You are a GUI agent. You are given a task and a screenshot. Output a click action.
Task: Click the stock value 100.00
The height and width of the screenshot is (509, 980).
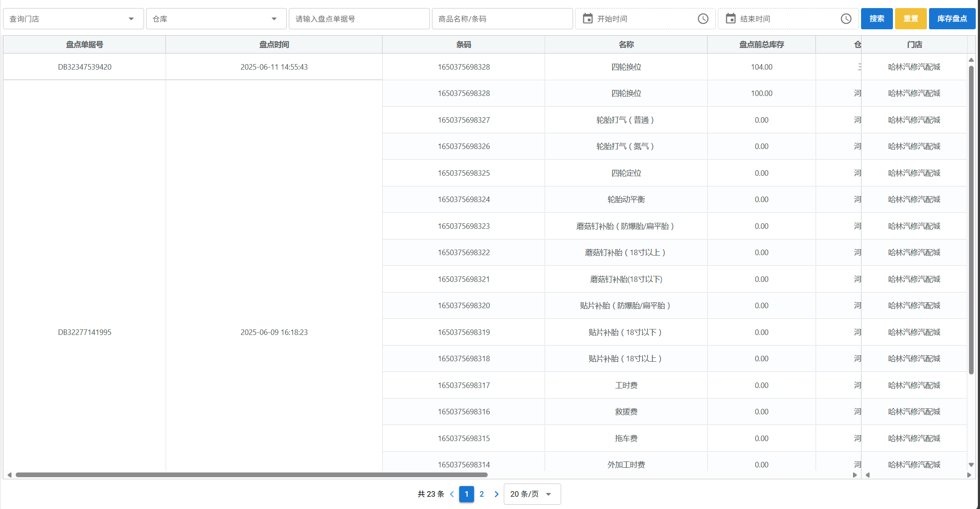tap(762, 93)
